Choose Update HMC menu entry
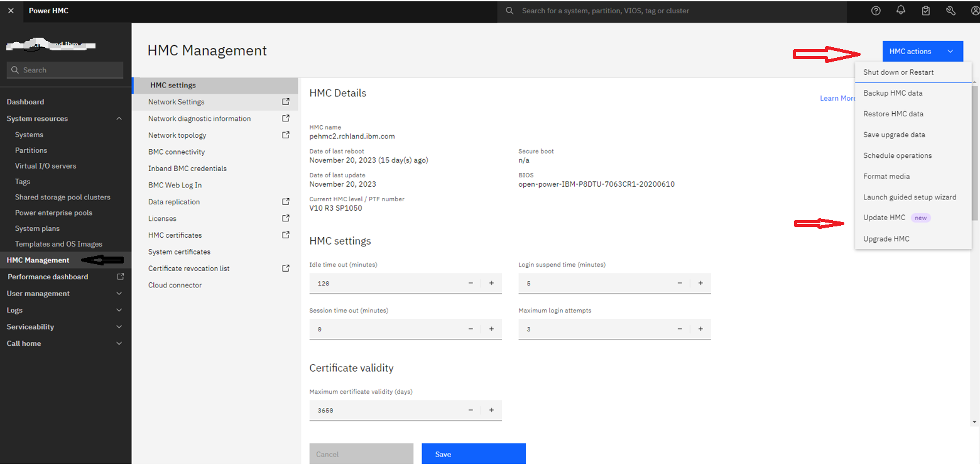 tap(913, 218)
